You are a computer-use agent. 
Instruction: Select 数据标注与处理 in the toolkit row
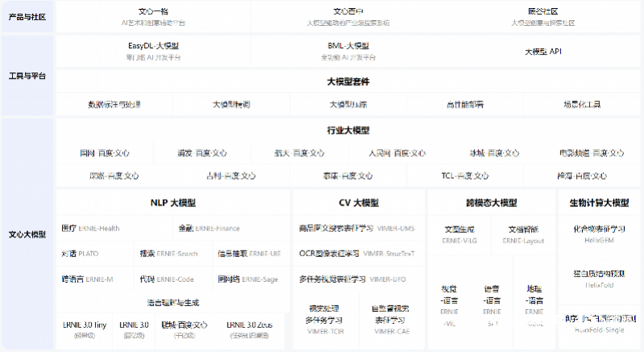click(x=114, y=105)
